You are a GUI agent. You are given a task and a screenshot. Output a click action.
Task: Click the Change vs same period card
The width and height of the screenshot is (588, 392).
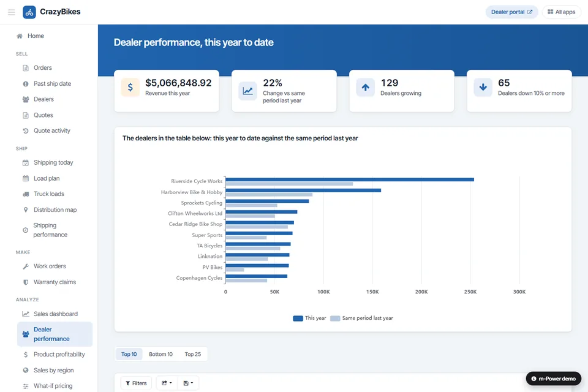click(x=284, y=91)
